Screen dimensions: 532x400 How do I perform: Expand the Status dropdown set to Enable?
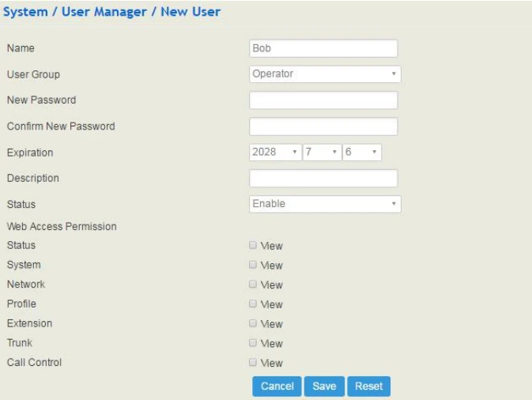point(325,204)
